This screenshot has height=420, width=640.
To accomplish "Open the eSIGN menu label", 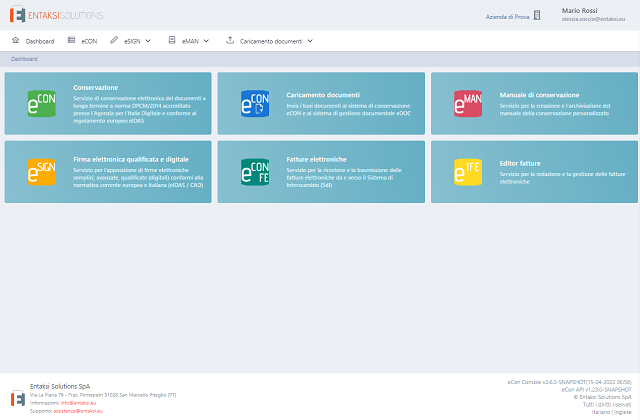I will click(x=132, y=41).
